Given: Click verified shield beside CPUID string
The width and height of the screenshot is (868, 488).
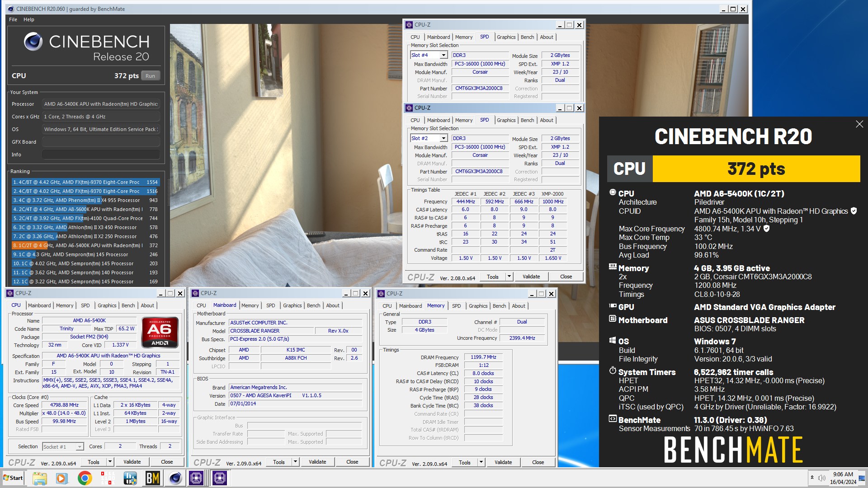Looking at the screenshot, I should tap(854, 211).
